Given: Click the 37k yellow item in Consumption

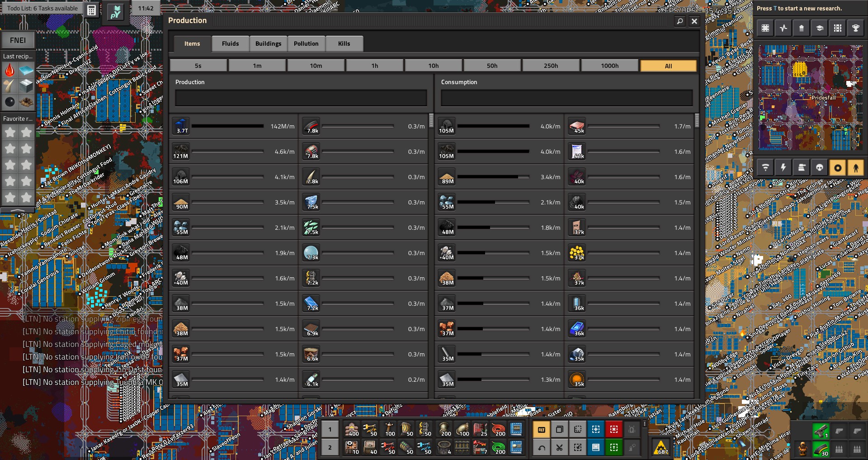Looking at the screenshot, I should click(x=577, y=253).
